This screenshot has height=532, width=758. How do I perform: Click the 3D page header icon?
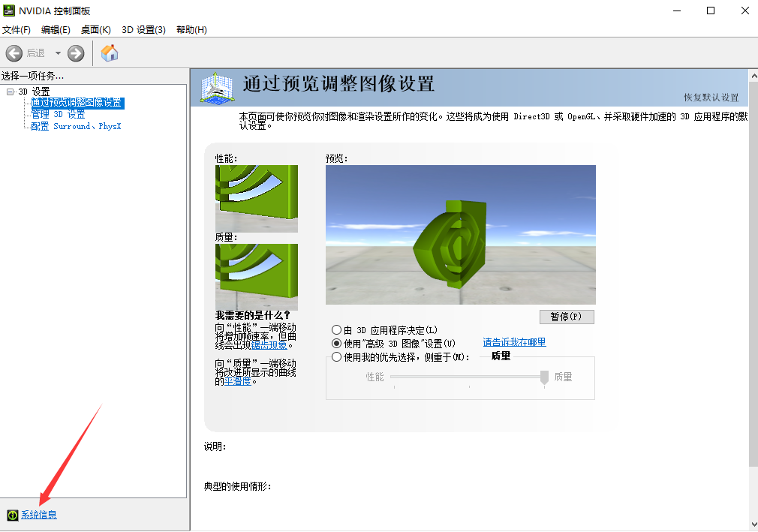pos(218,88)
